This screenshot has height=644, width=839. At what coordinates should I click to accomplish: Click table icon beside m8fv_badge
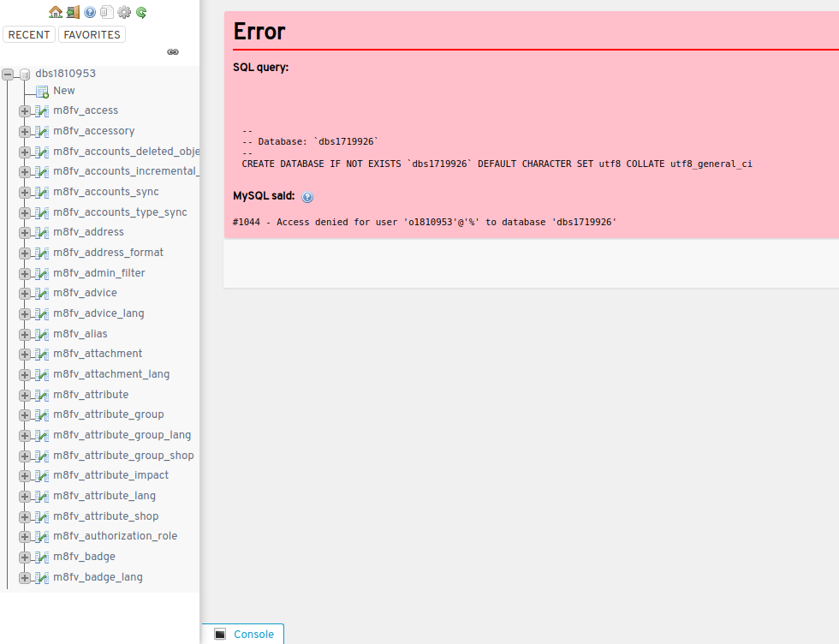point(42,558)
